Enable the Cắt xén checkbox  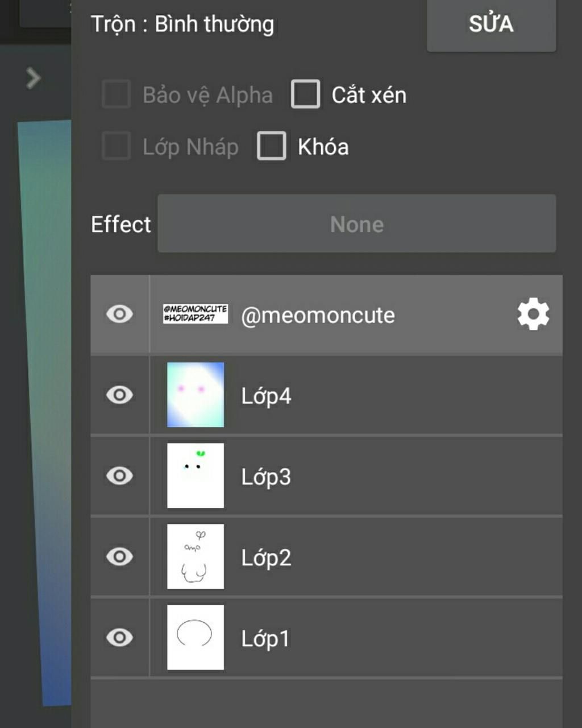coord(306,94)
